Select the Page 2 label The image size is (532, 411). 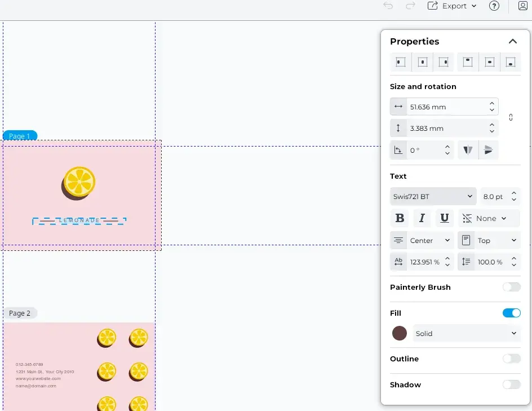point(20,313)
